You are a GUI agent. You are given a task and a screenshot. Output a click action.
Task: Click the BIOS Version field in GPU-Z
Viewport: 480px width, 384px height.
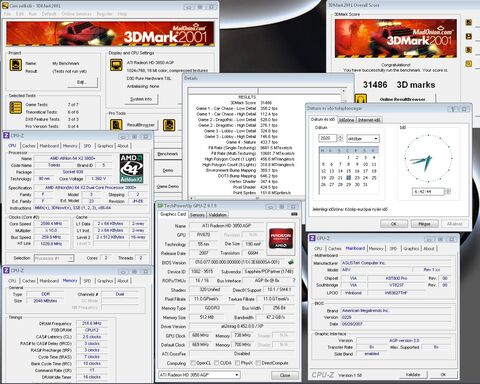(238, 262)
